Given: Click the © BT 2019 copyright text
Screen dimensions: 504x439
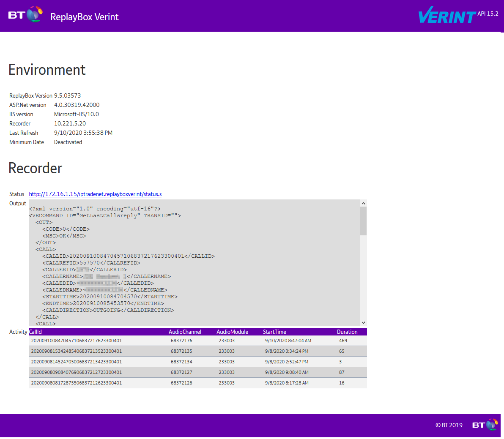Looking at the screenshot, I should [x=449, y=425].
